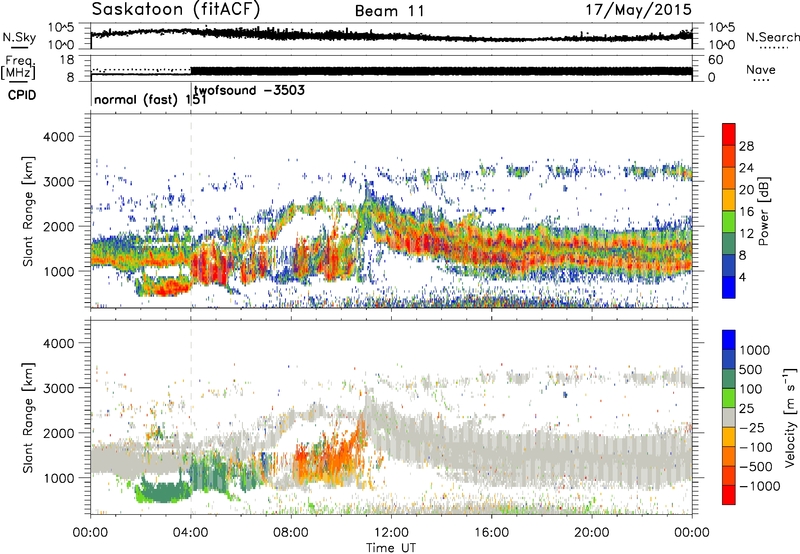Click the 'normal (fast) 151' CPID text
800x554 pixels.
click(151, 99)
